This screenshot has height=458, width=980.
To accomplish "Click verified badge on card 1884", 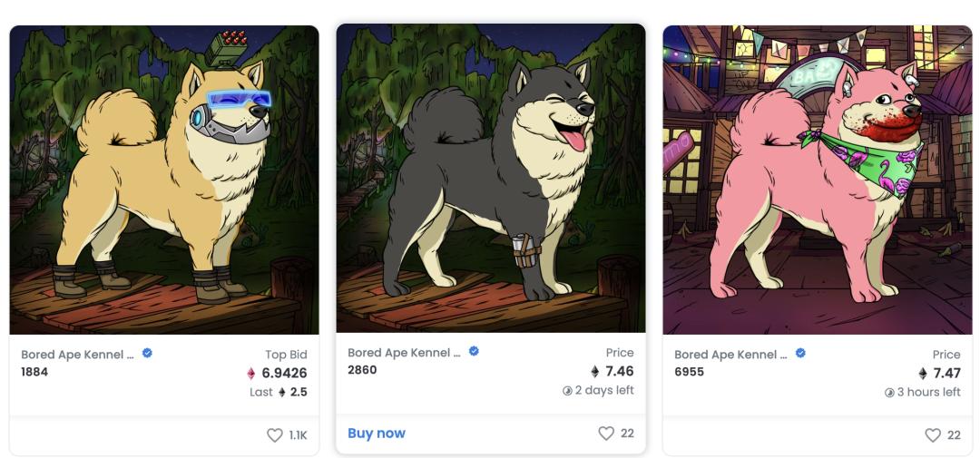I will pos(148,354).
